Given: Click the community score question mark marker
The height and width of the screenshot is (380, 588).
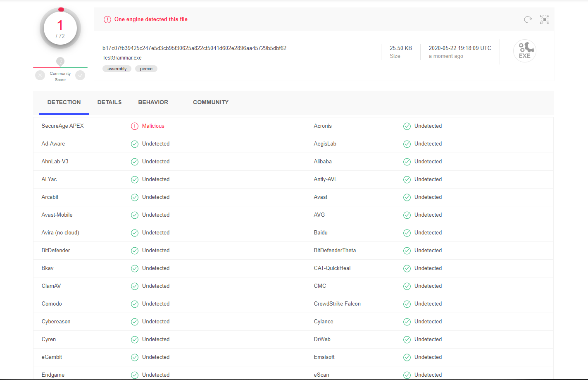Looking at the screenshot, I should (60, 62).
